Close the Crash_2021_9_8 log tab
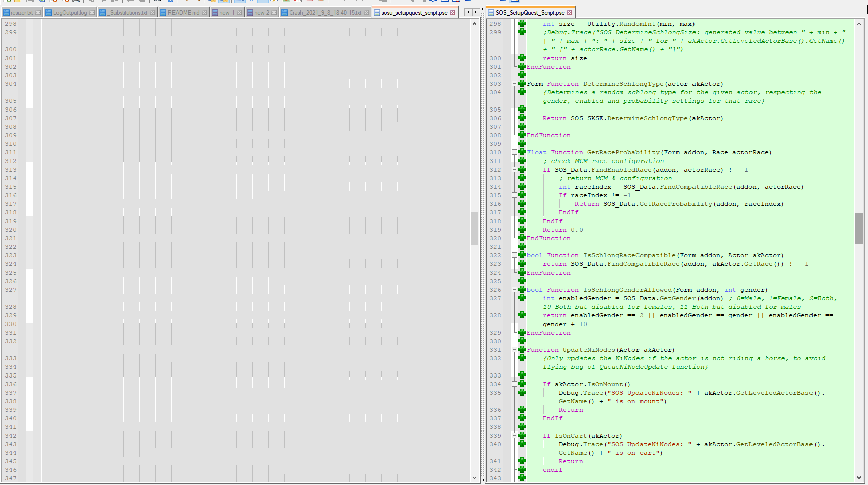 (x=366, y=13)
